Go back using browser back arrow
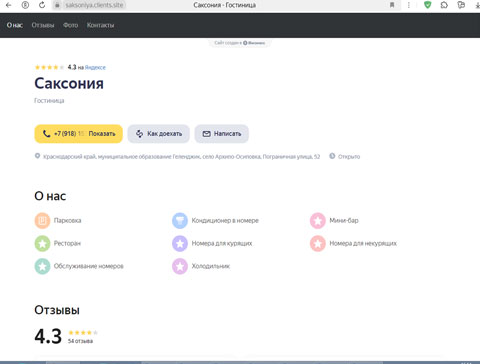 (9, 5)
